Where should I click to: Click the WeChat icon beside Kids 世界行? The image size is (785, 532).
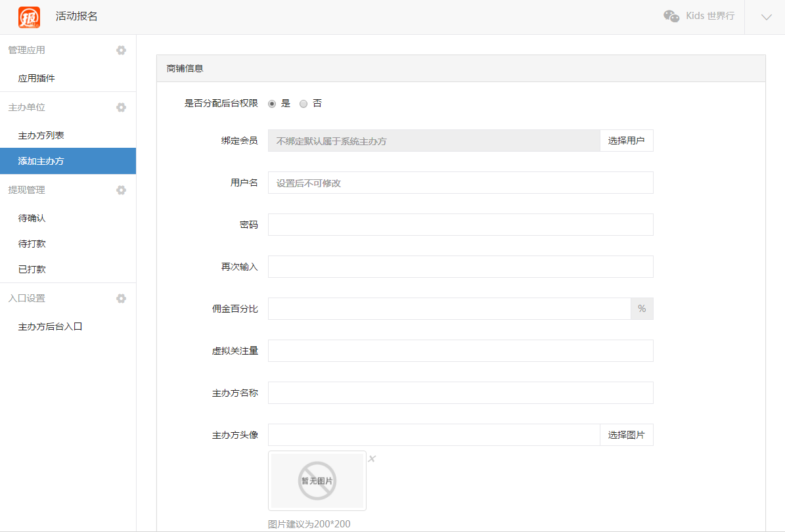click(671, 16)
